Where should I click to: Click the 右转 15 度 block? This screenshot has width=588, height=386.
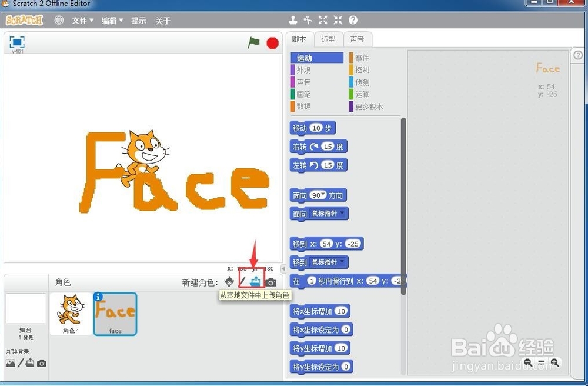(318, 147)
